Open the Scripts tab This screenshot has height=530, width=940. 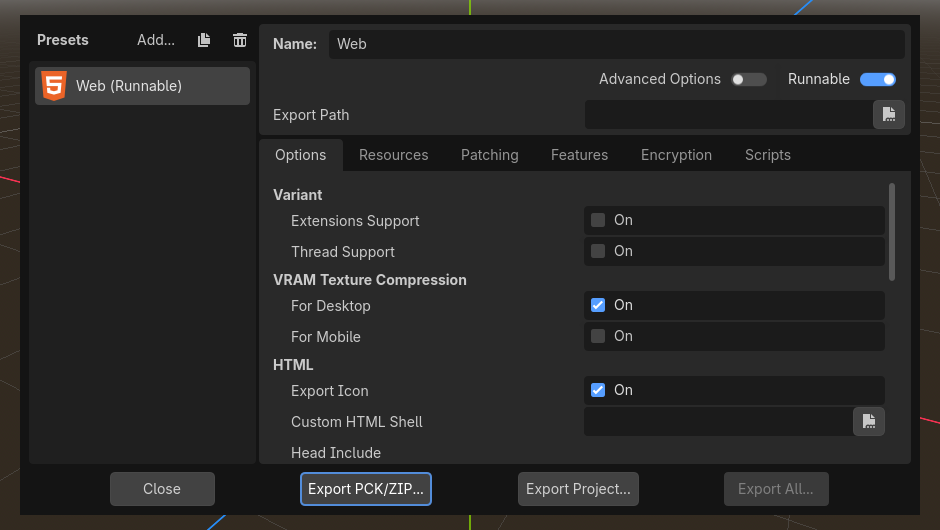click(x=767, y=155)
